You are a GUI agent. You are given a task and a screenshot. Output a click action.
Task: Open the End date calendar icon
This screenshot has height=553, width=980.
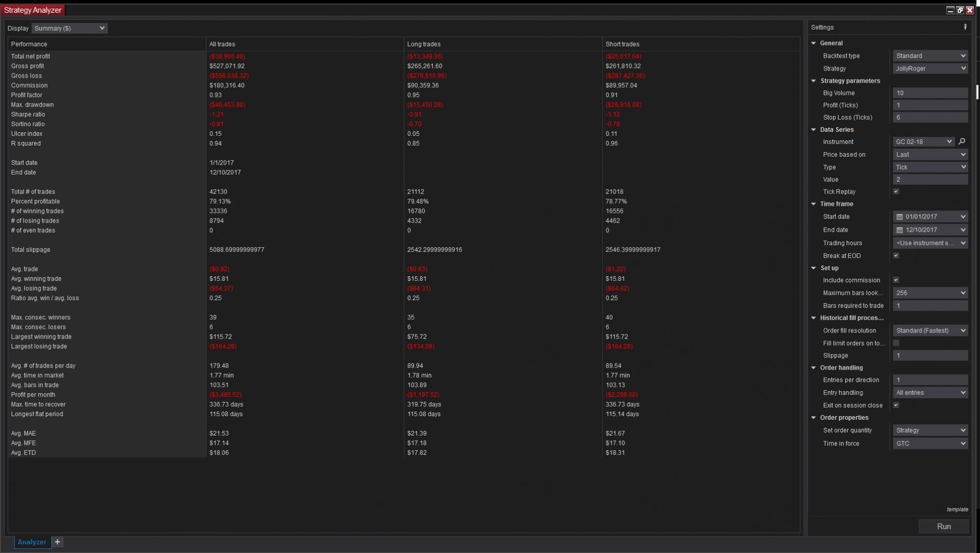[x=899, y=230]
